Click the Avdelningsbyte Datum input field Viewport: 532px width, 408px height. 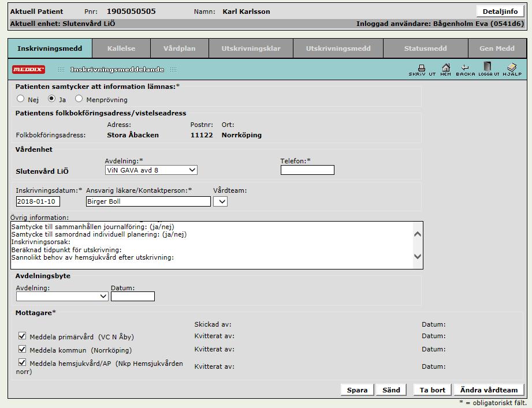[x=133, y=297]
